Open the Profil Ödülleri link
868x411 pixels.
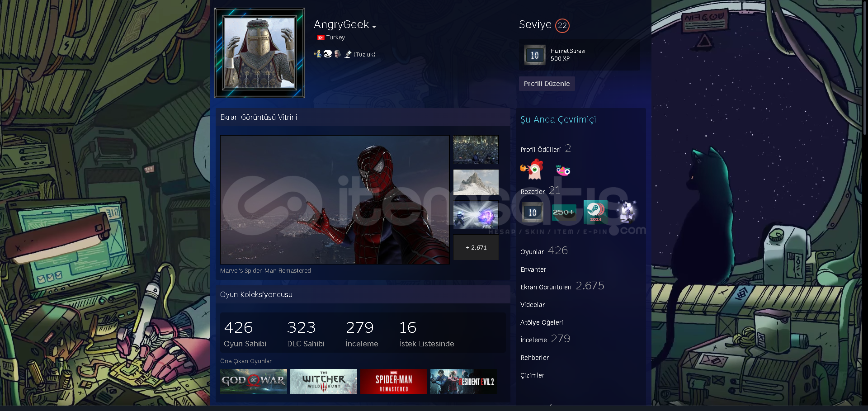[x=540, y=150]
